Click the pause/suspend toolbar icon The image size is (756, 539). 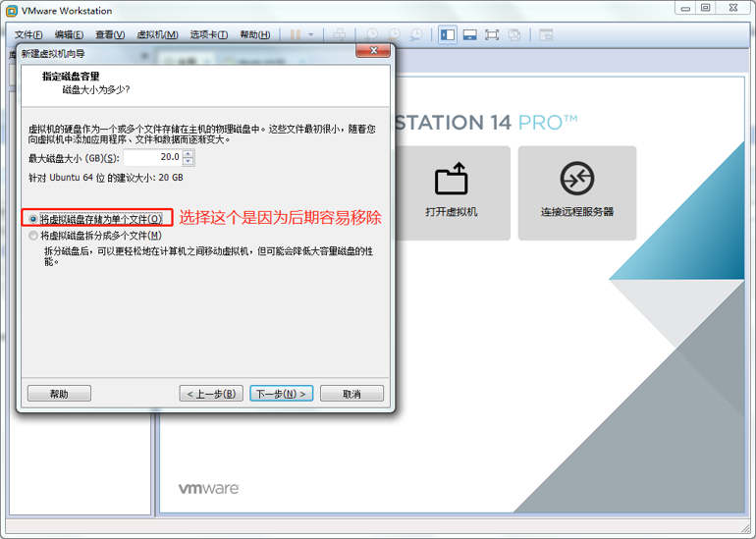[296, 34]
